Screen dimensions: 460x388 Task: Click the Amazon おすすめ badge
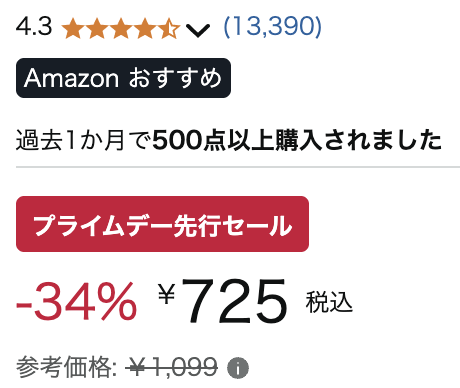123,78
